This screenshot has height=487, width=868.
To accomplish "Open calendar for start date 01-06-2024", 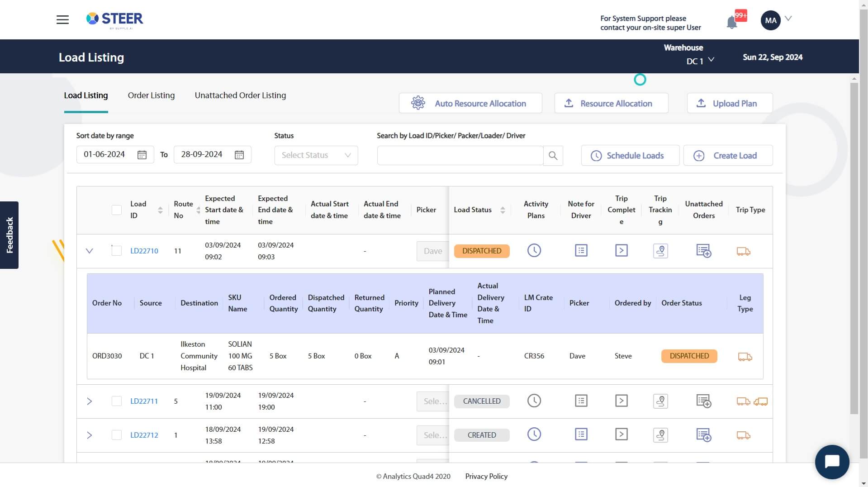I will click(142, 155).
